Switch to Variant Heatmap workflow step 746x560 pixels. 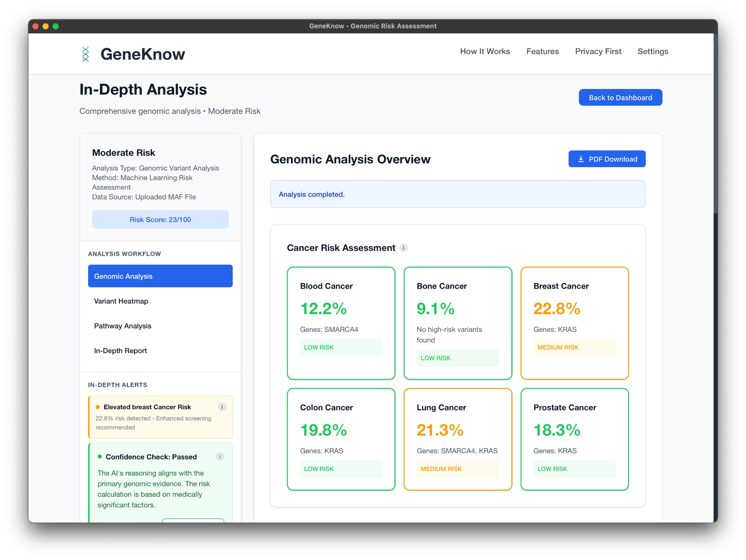pyautogui.click(x=160, y=301)
